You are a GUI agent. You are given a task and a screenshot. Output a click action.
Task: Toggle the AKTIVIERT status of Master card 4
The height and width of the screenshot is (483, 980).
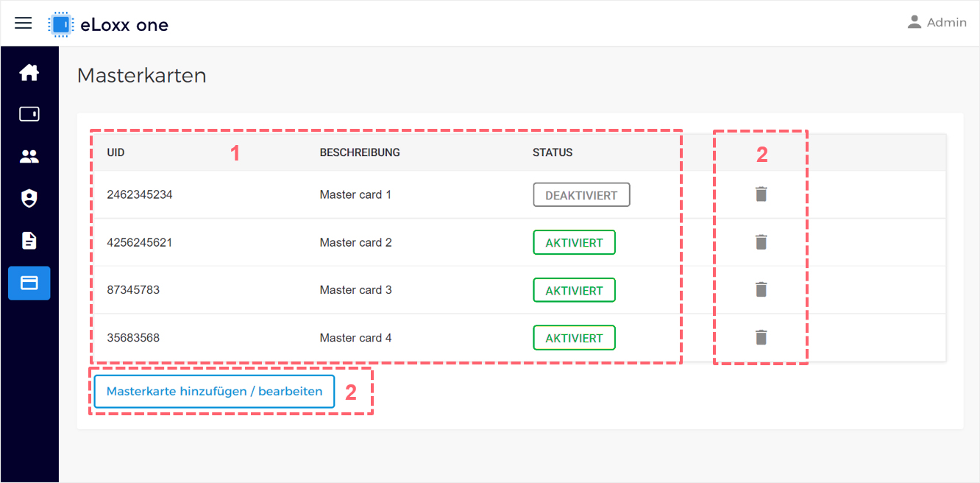[574, 338]
